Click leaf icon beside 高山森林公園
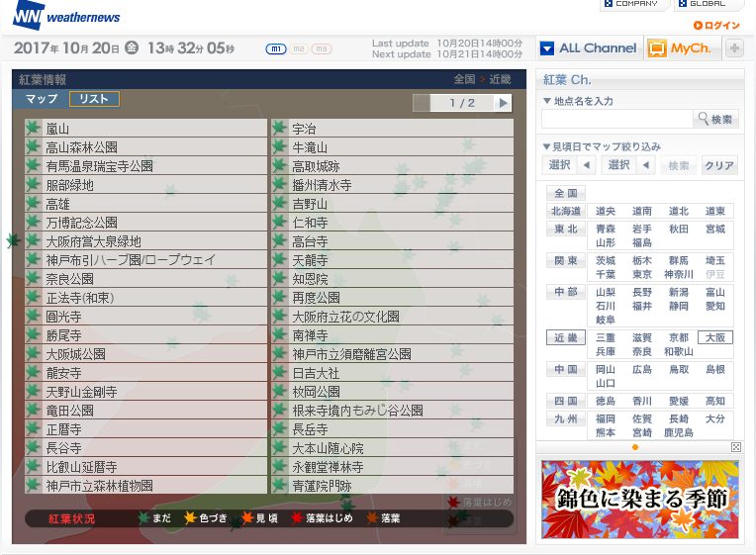 pyautogui.click(x=33, y=146)
